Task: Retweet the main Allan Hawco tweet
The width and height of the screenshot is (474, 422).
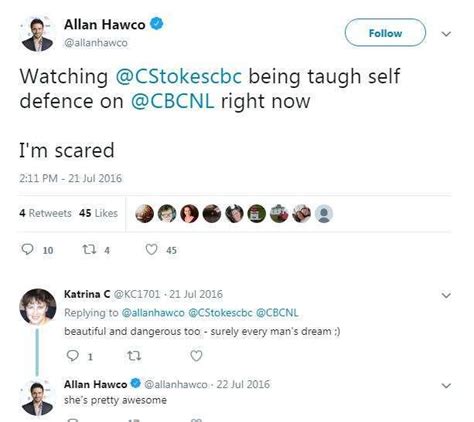Action: click(89, 249)
